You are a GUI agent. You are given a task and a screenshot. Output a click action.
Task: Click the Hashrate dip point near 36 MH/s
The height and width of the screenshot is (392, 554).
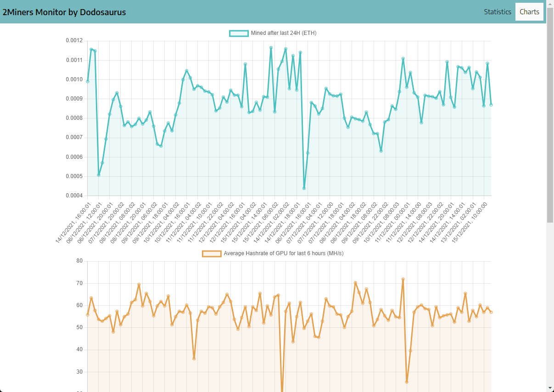[x=194, y=358]
